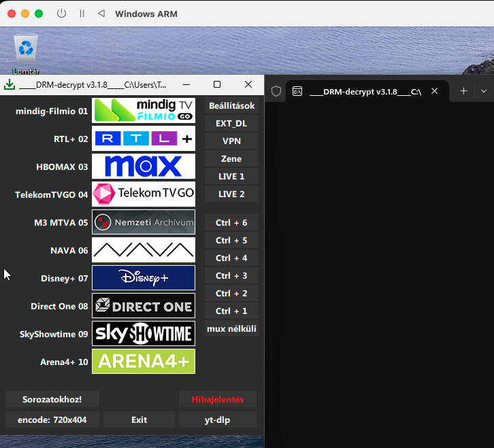Click the Ctrl + 3 button

point(231,275)
